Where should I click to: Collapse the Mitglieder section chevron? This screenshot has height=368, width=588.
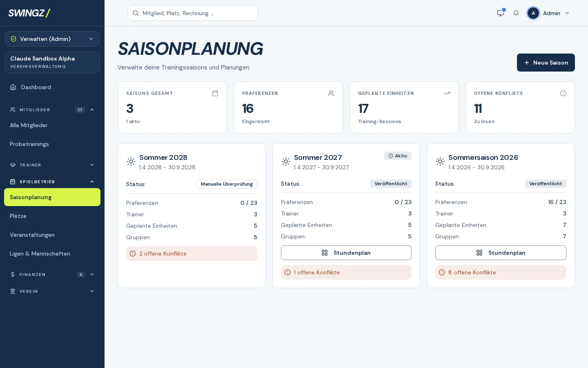pyautogui.click(x=92, y=110)
